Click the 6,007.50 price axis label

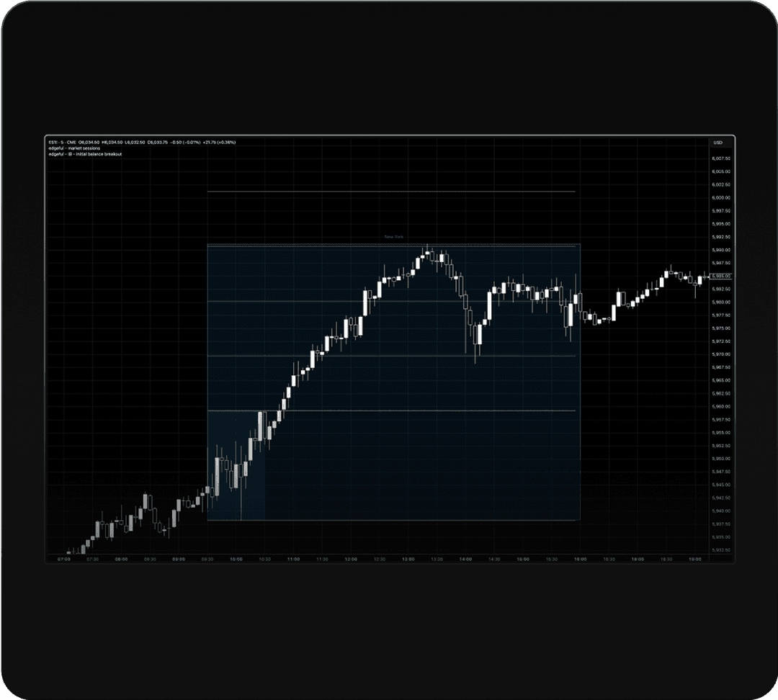tap(720, 158)
